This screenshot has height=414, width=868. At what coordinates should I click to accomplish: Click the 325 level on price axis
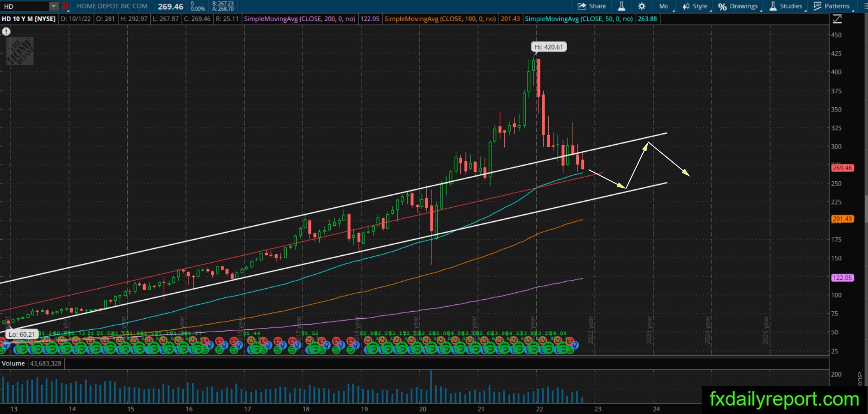pyautogui.click(x=837, y=128)
